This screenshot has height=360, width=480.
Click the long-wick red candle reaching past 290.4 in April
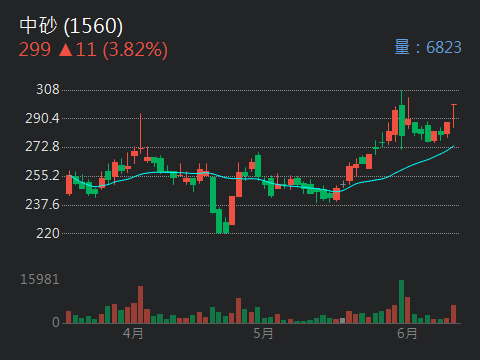point(141,133)
